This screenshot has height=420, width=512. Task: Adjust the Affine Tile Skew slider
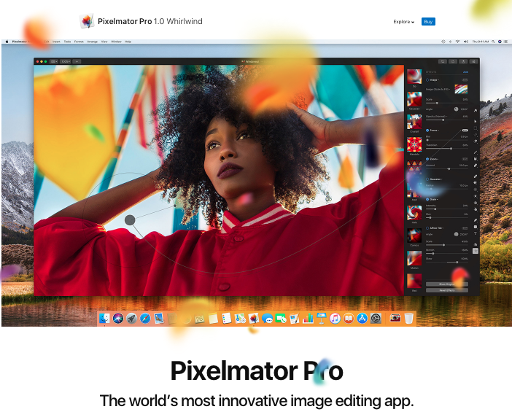pos(447,262)
